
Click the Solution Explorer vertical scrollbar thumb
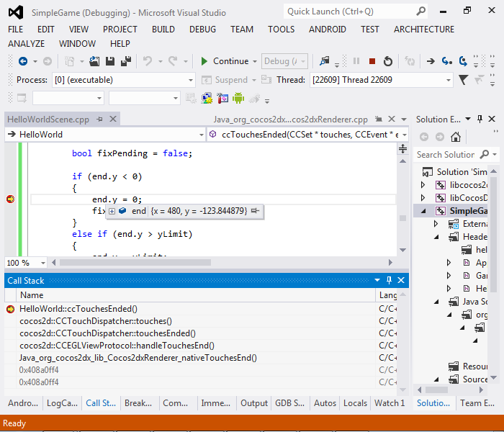[x=493, y=235]
